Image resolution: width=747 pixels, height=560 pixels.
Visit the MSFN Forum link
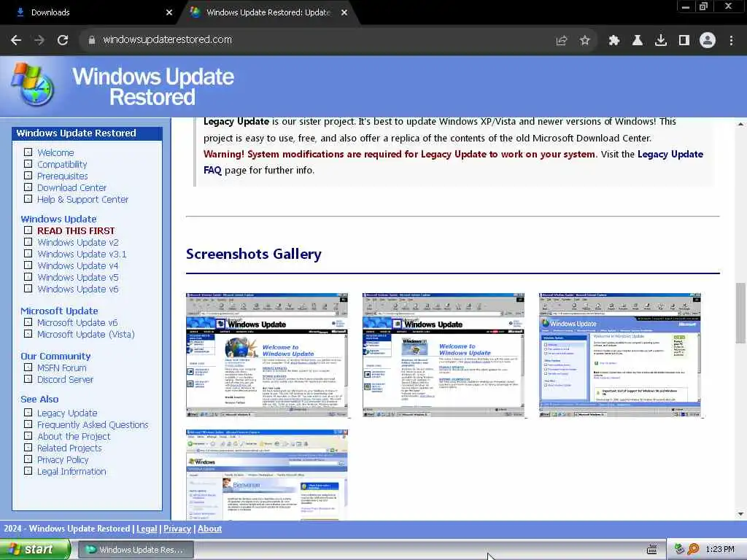click(x=62, y=368)
